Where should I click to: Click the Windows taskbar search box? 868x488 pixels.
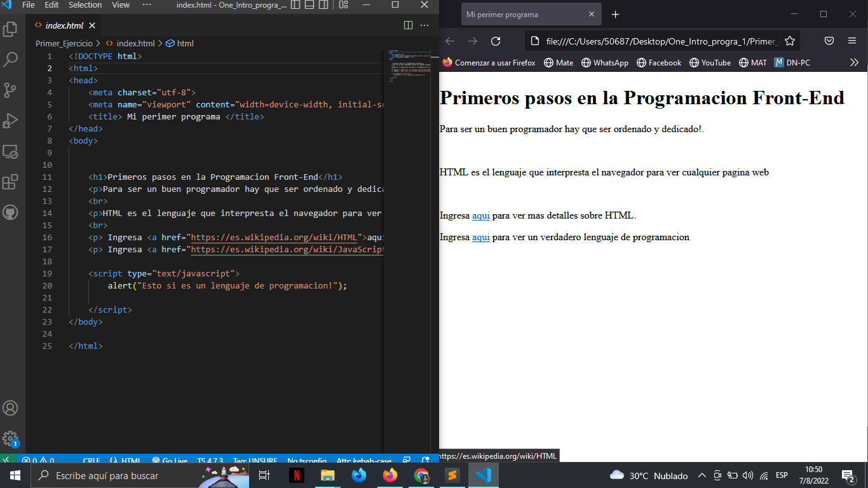tap(140, 475)
